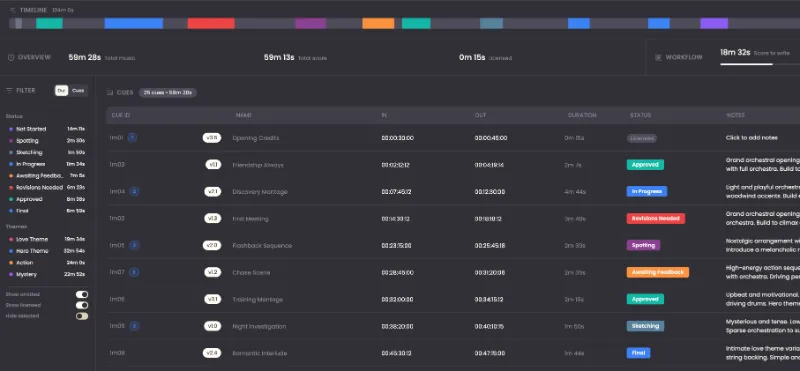Click the Workflow score-to-write progress bar
The height and width of the screenshot is (371, 800).
[760, 64]
